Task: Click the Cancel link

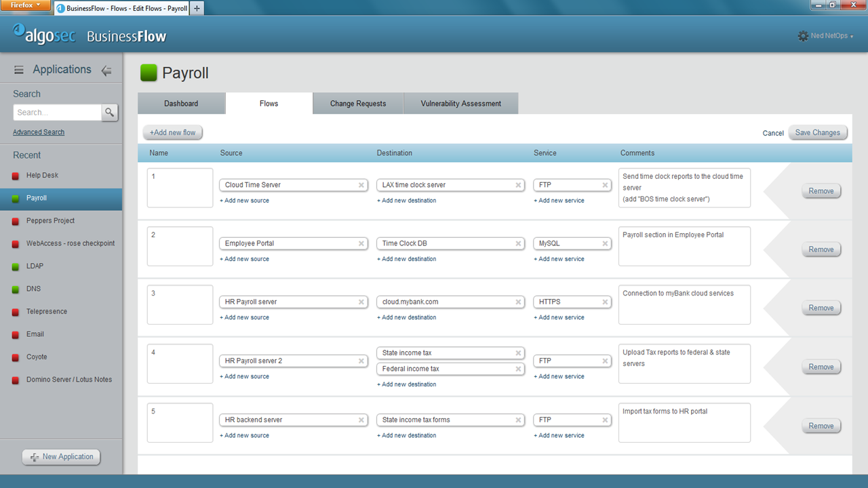Action: [773, 134]
